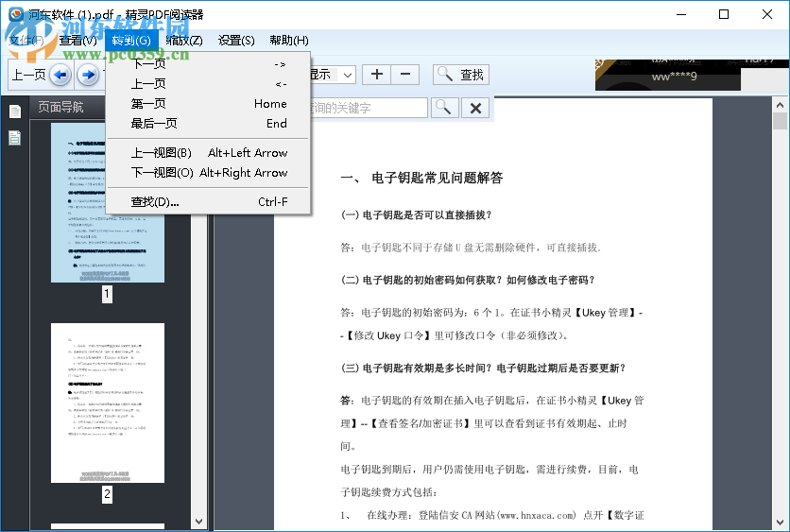Choose 上一页 menu entry
Image resolution: width=790 pixels, height=532 pixels.
pyautogui.click(x=209, y=84)
